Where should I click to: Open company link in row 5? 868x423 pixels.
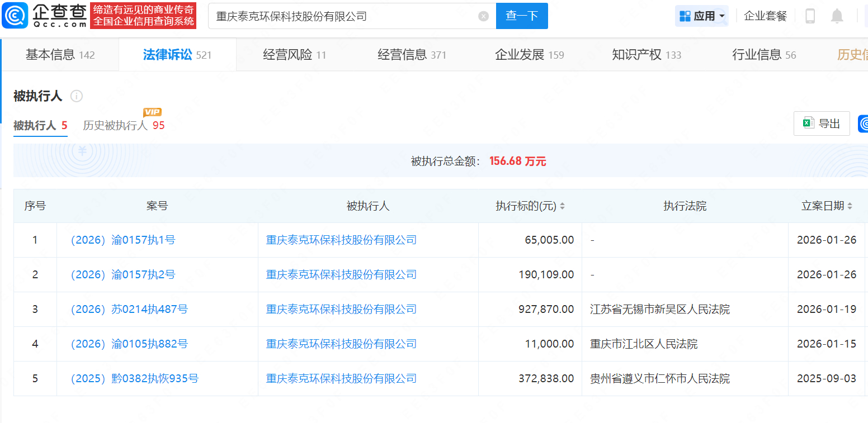(x=341, y=379)
